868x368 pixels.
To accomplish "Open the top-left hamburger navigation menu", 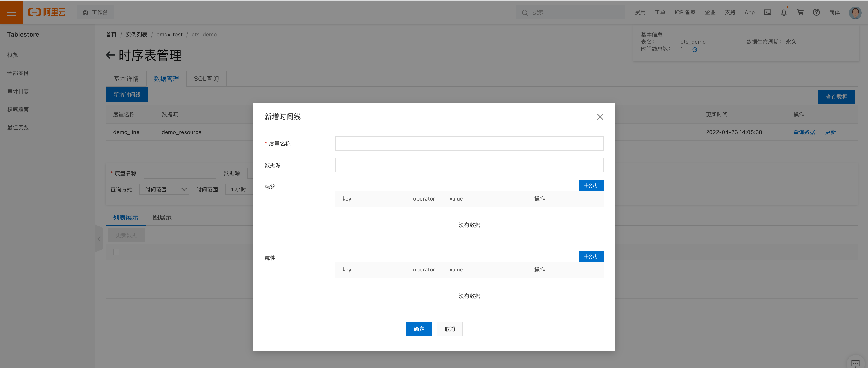I will click(11, 12).
